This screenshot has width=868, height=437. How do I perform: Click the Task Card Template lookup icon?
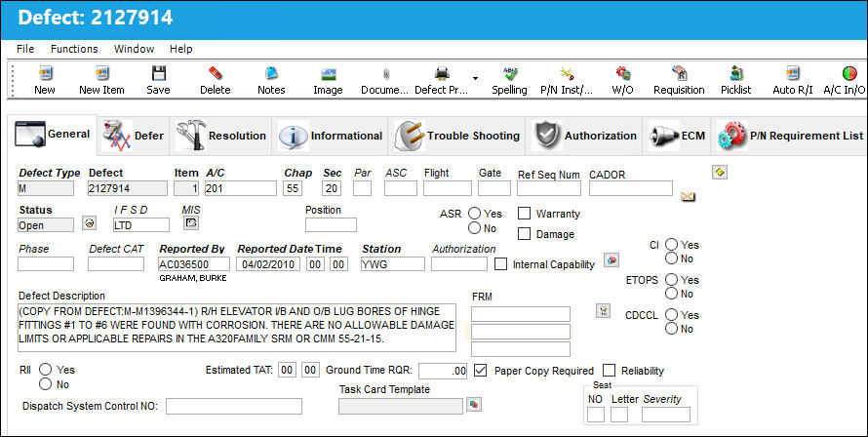click(474, 405)
